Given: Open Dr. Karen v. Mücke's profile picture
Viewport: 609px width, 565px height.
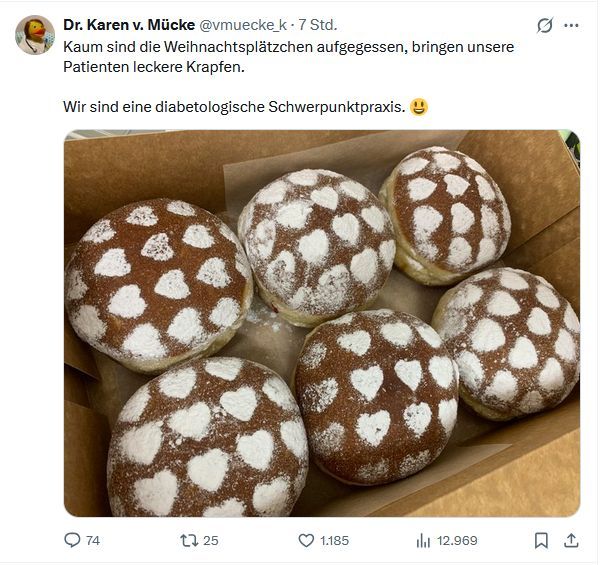Looking at the screenshot, I should tap(35, 35).
